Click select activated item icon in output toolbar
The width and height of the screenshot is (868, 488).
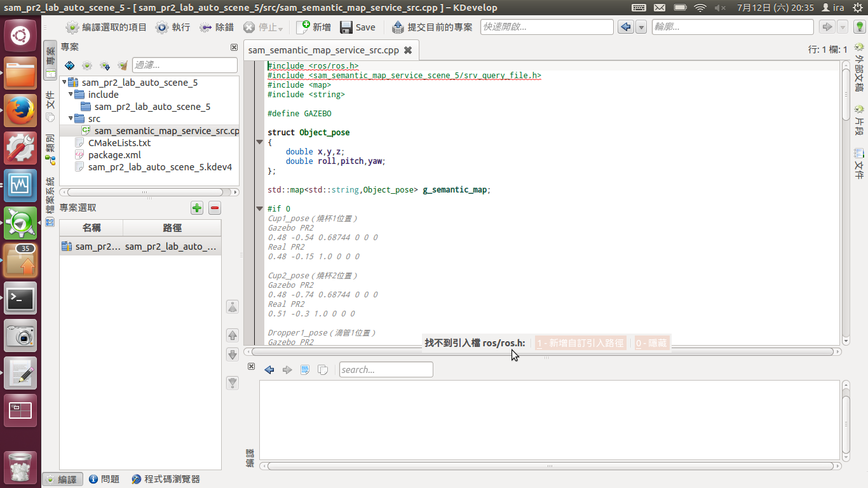pyautogui.click(x=305, y=370)
